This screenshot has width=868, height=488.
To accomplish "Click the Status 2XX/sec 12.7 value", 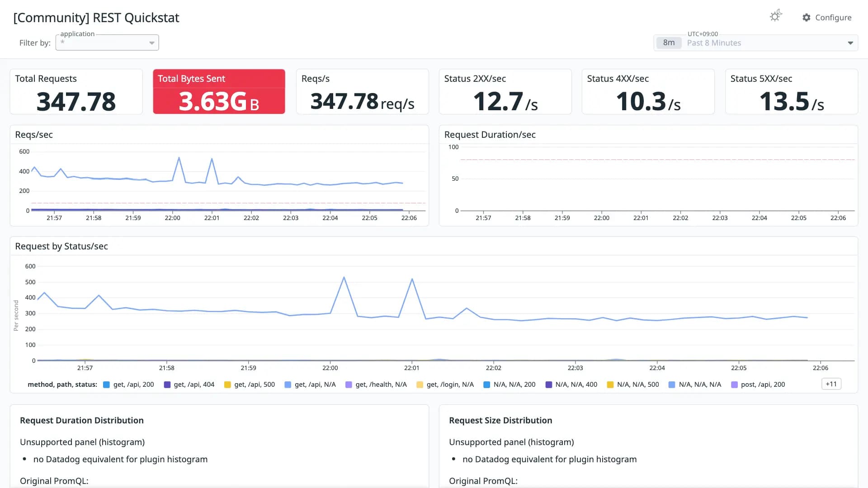I will (x=505, y=101).
